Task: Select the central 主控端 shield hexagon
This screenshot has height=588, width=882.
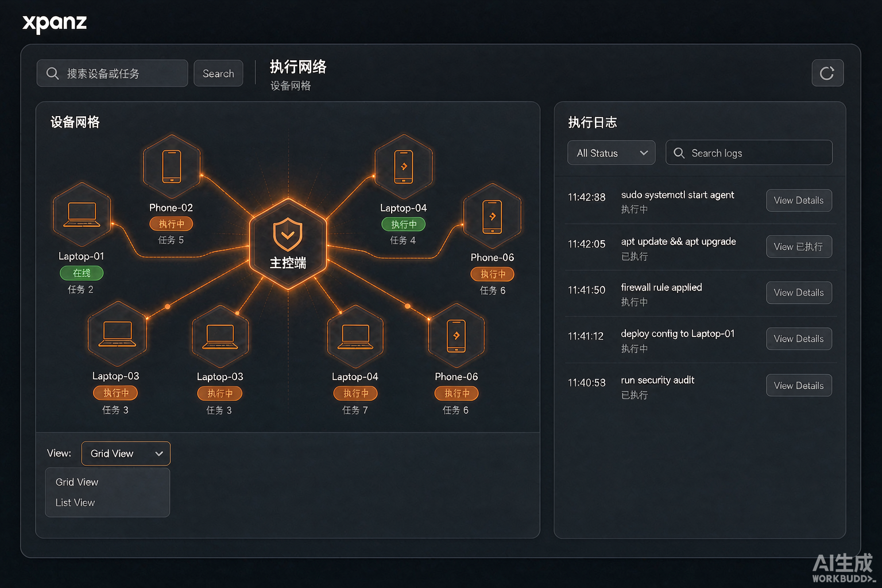Action: click(x=288, y=243)
